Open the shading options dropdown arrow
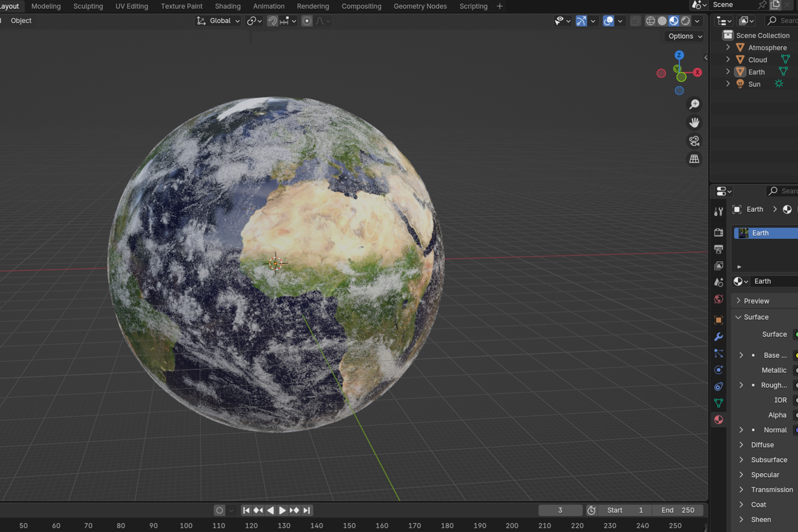This screenshot has width=798, height=532. click(697, 21)
